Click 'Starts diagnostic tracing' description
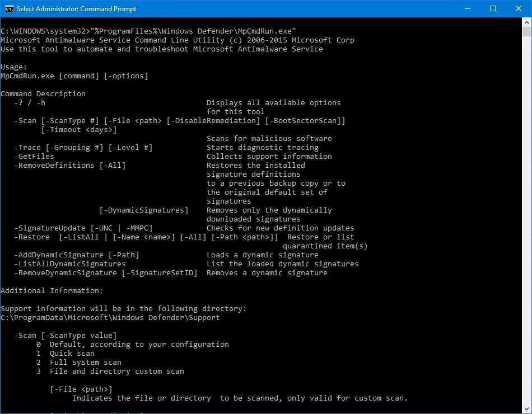This screenshot has height=414, width=532. pos(263,148)
